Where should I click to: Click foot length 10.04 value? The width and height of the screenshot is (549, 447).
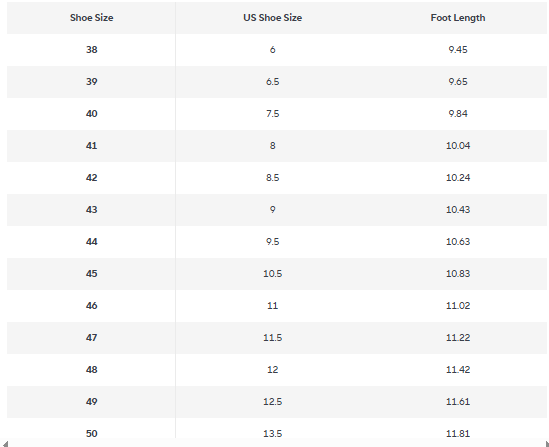click(458, 146)
